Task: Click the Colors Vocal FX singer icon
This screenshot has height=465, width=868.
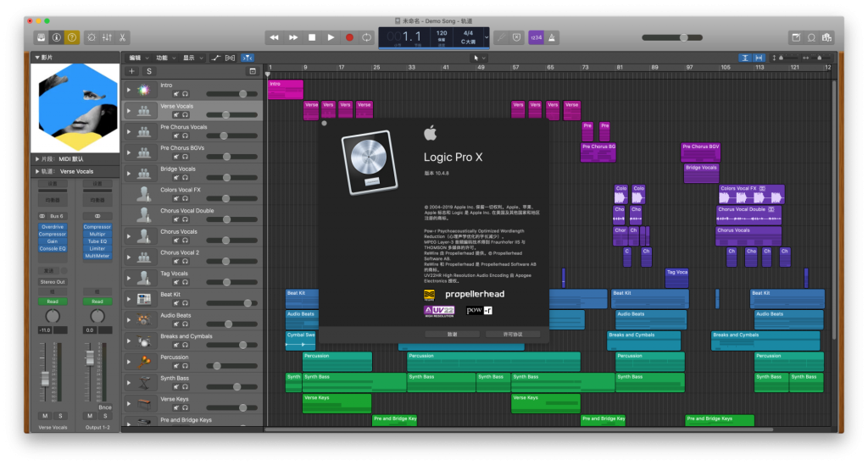Action: click(x=144, y=194)
